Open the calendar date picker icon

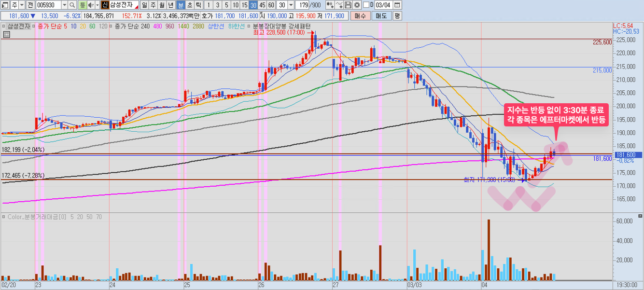[397, 5]
